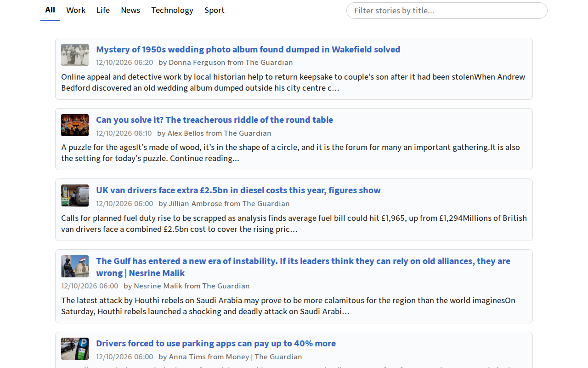Screen dimensions: 588x368
Task: Open the Mystery of 1950s wedding album headline
Action: (248, 49)
